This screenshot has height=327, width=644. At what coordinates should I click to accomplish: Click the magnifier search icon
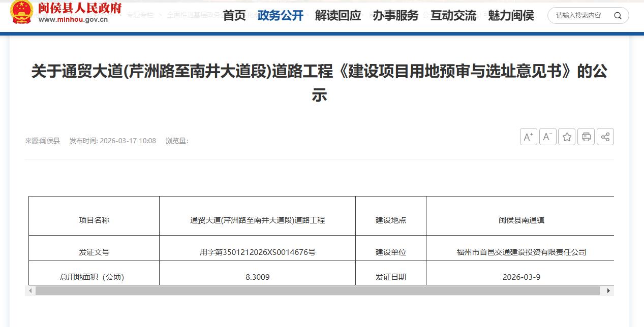[x=618, y=16]
